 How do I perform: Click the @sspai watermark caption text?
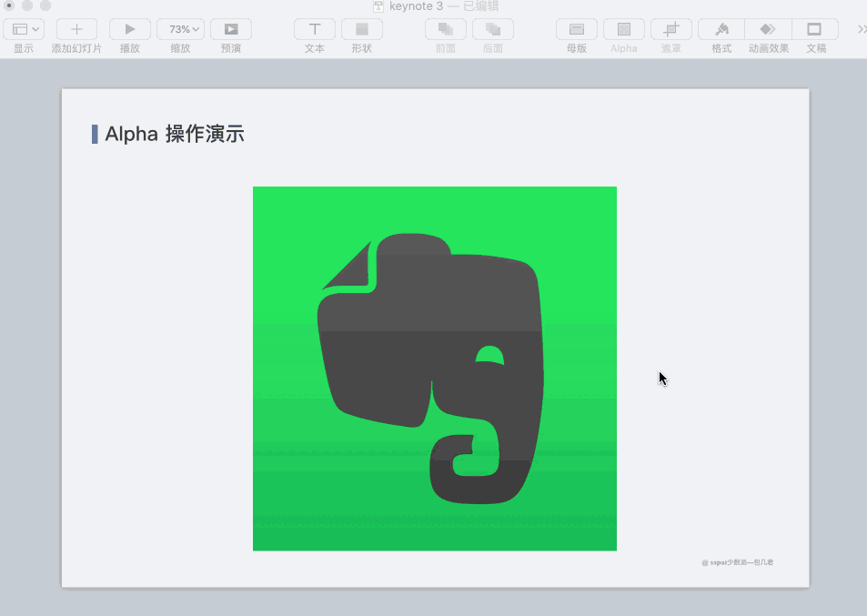click(737, 562)
